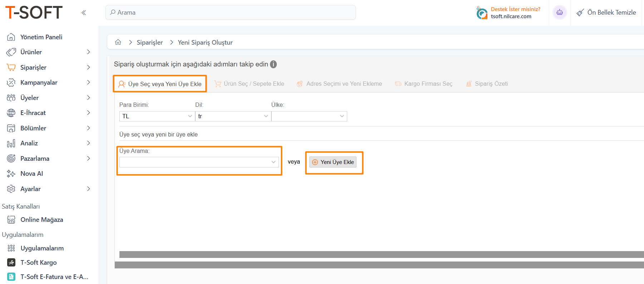Click the T-Soft E-Fatura app icon
The image size is (644, 284).
point(11,277)
